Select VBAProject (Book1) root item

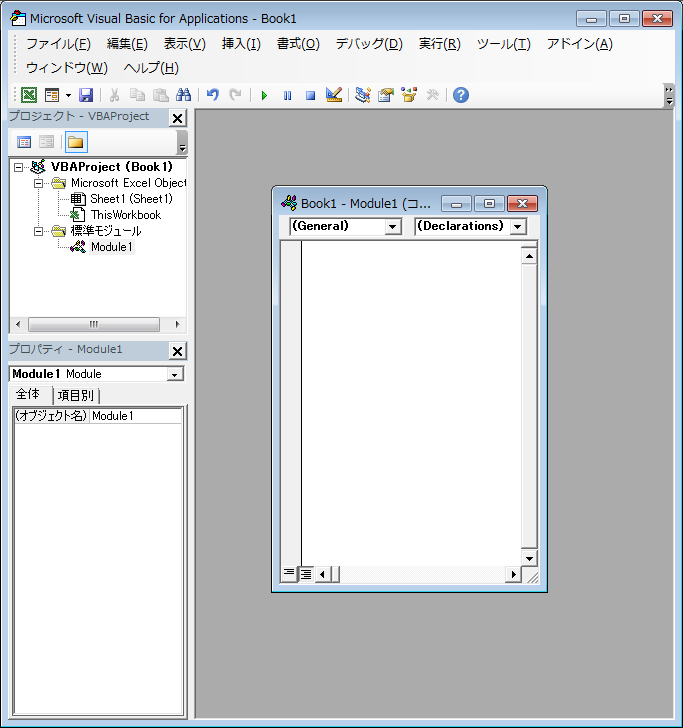click(x=112, y=167)
